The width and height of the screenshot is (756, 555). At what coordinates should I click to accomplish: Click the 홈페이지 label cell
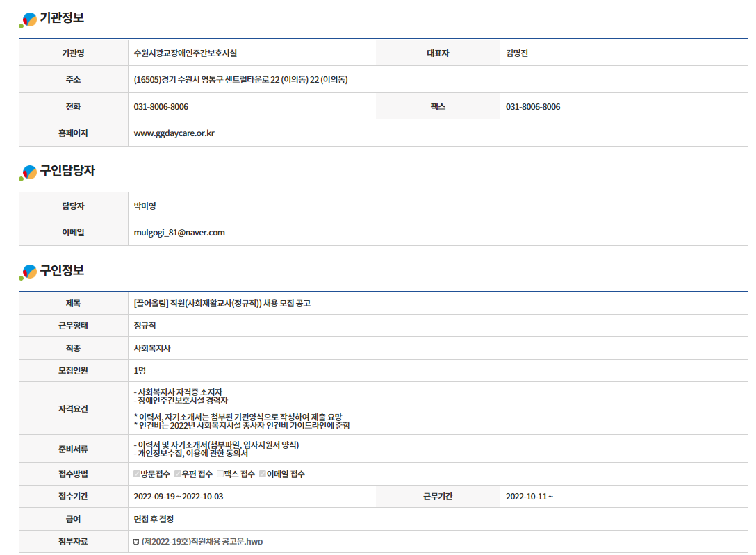click(73, 133)
